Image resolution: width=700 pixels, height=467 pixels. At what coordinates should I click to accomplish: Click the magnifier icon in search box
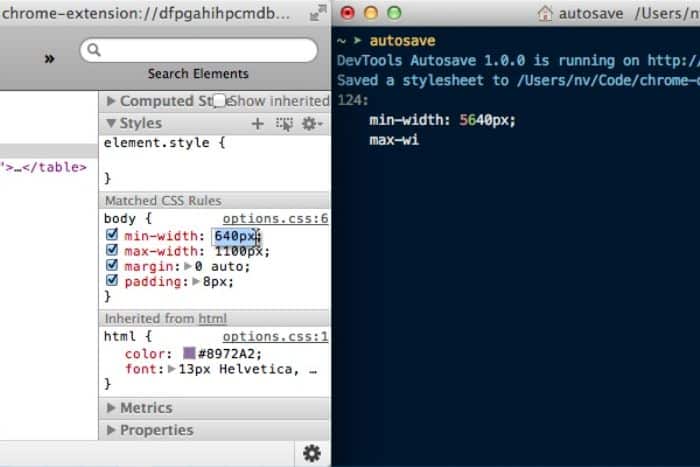(94, 49)
